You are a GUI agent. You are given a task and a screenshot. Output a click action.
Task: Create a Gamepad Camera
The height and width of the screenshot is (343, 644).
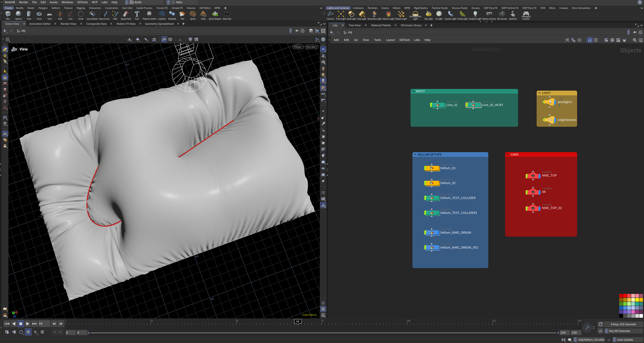click(526, 15)
